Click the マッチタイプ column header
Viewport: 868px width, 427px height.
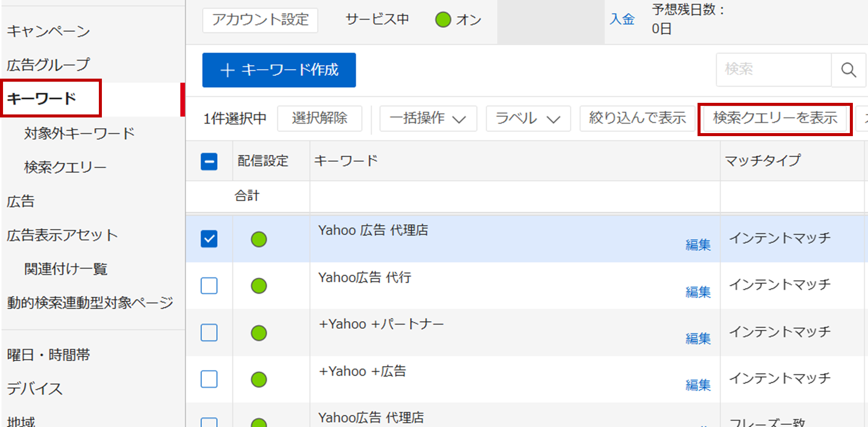click(763, 161)
